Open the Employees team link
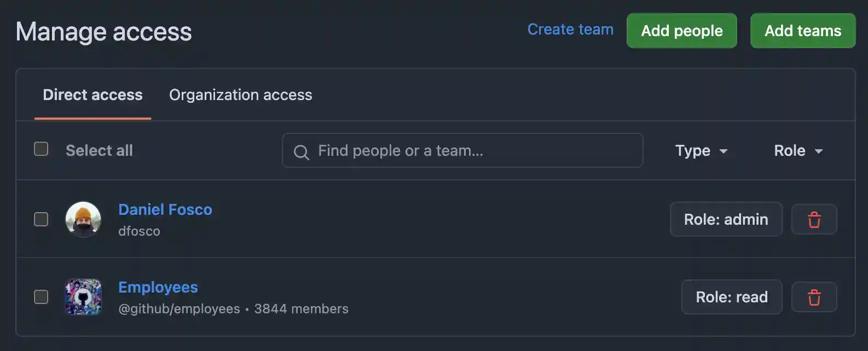 pos(158,287)
